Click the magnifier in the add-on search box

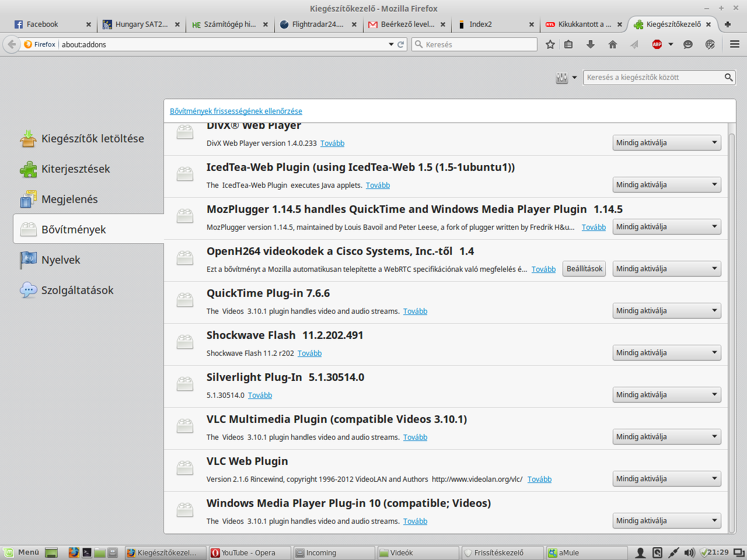coord(728,77)
